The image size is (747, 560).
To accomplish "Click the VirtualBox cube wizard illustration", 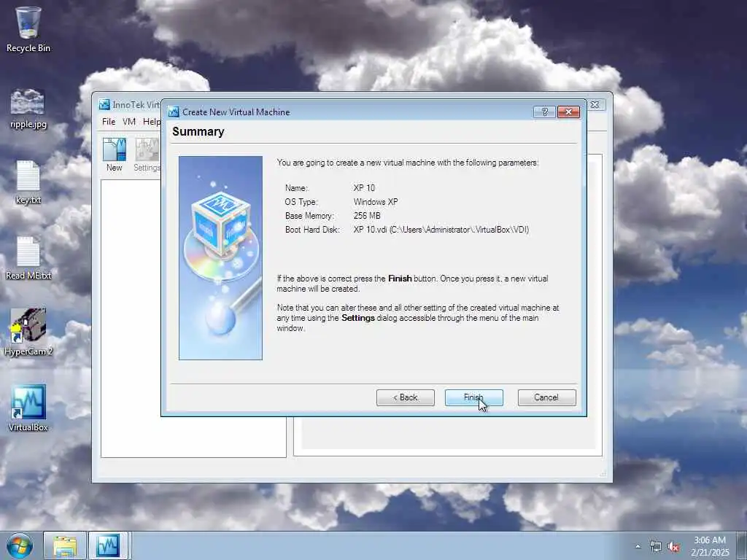I will tap(220, 258).
